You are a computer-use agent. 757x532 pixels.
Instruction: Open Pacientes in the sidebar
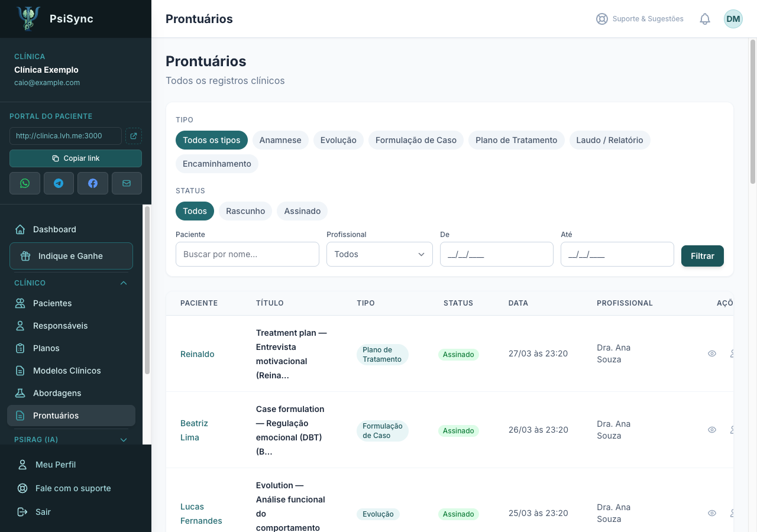(71, 303)
